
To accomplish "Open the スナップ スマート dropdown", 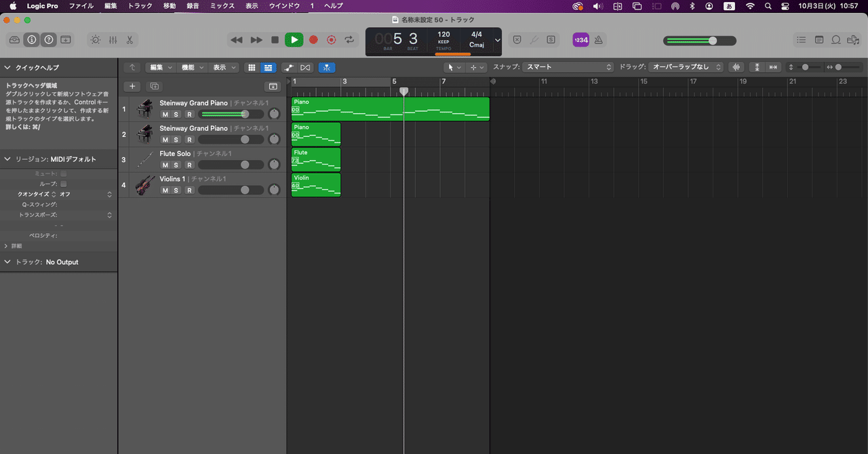I will (569, 67).
